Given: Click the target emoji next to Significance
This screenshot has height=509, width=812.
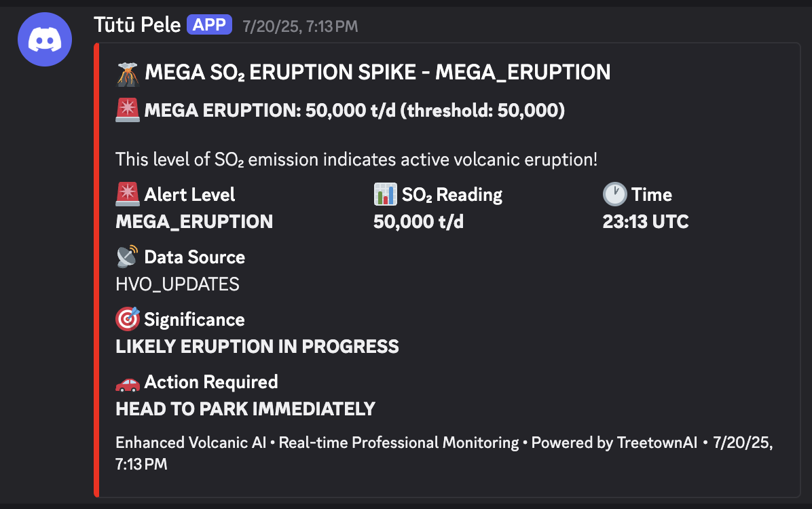Looking at the screenshot, I should point(128,320).
